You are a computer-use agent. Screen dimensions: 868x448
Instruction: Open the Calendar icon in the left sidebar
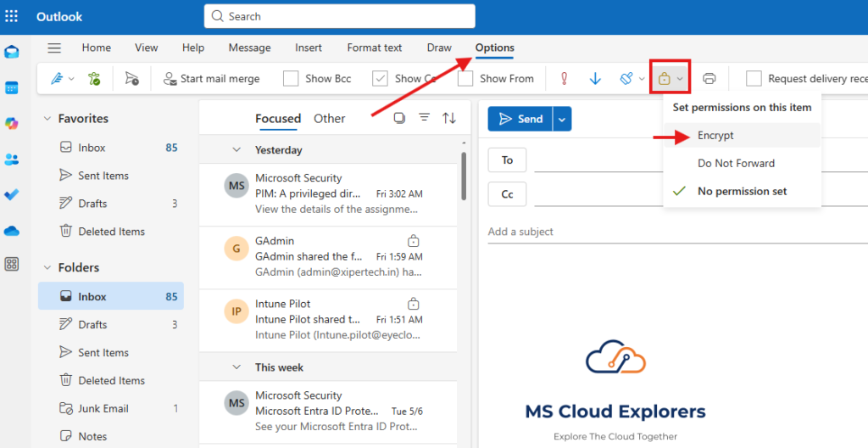12,87
